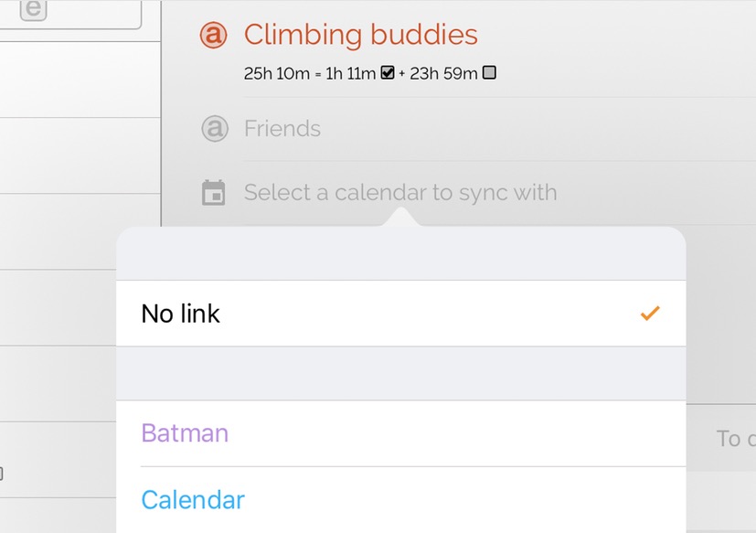Screen dimensions: 756x533
Task: Click the calendar sync icon
Action: 213,193
